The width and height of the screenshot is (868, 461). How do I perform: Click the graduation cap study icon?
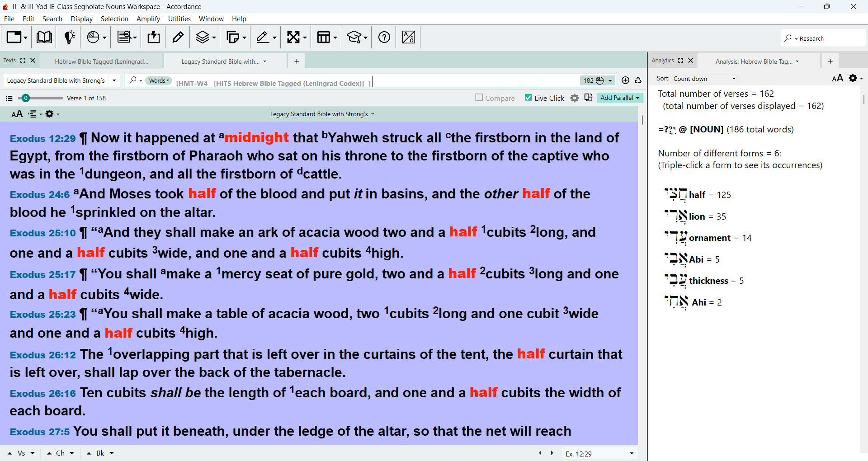354,37
